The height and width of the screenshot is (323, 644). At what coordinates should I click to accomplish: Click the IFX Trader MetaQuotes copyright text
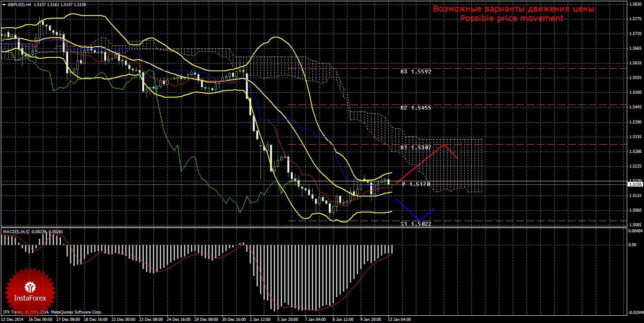pos(52,312)
